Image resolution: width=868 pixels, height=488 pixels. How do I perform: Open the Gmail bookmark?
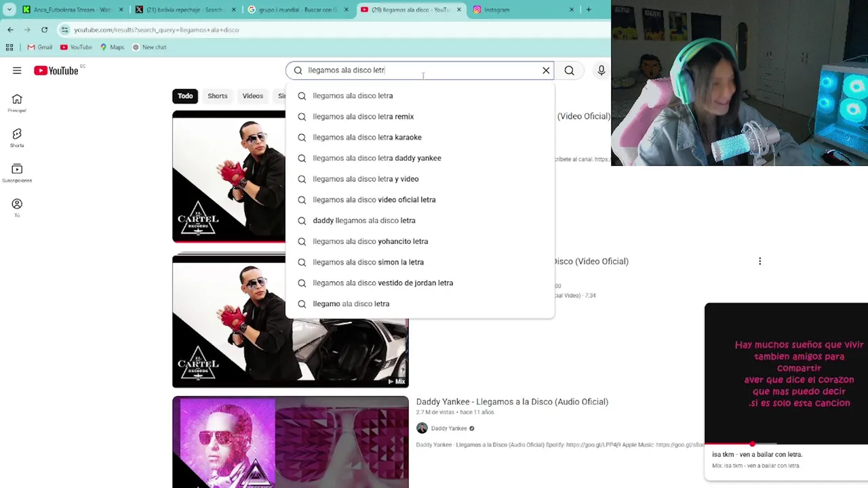point(40,47)
